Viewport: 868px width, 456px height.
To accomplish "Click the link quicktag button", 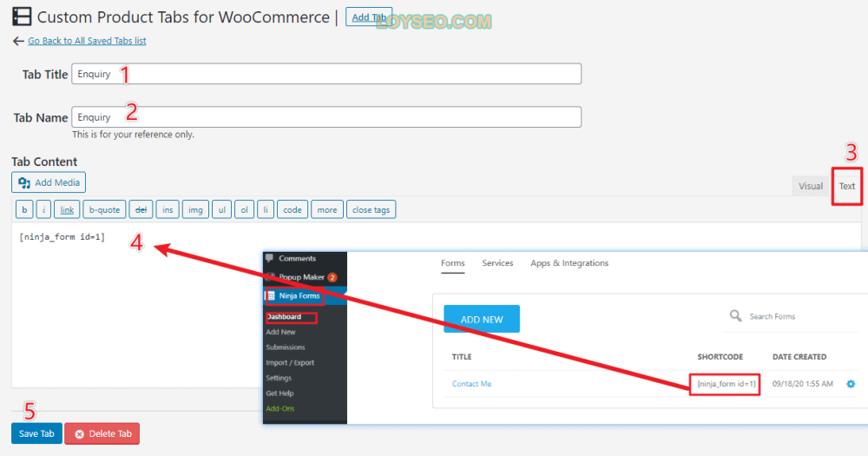I will (67, 209).
